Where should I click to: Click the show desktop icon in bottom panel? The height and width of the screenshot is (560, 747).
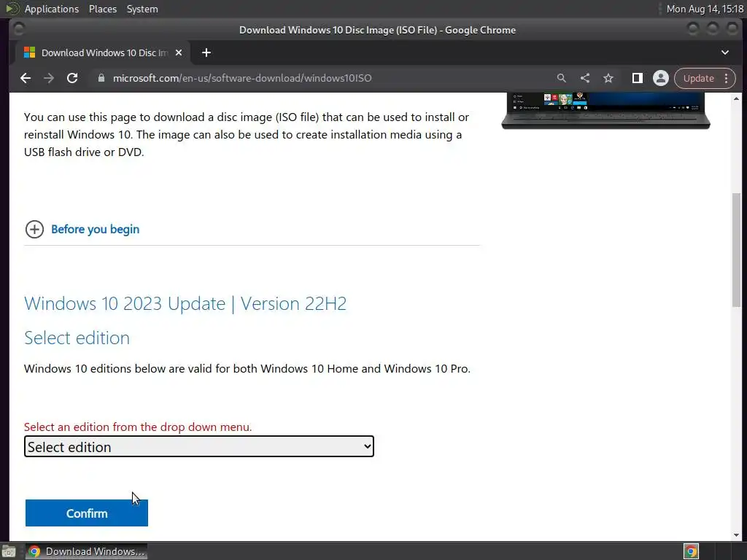click(x=9, y=551)
